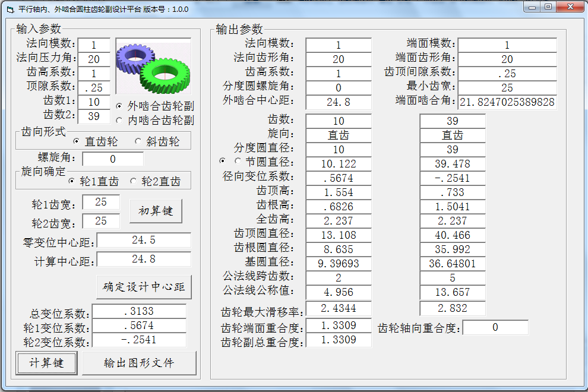This screenshot has height=392, width=588.
Task: Click the blue and green gear pair image
Action: coord(153,66)
